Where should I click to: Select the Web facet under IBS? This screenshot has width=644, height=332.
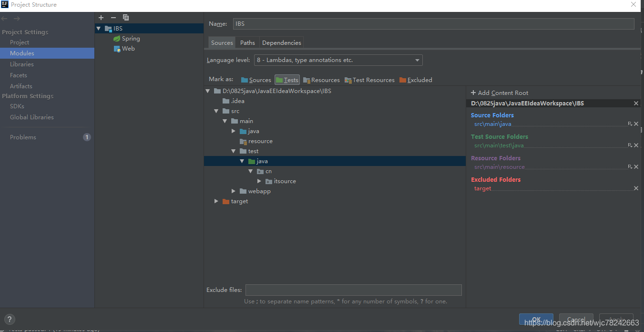(127, 48)
